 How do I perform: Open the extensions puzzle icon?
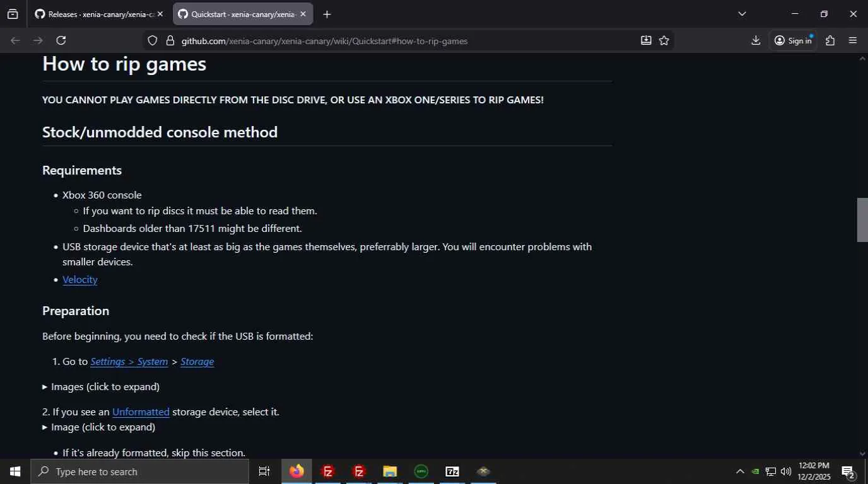tap(830, 40)
